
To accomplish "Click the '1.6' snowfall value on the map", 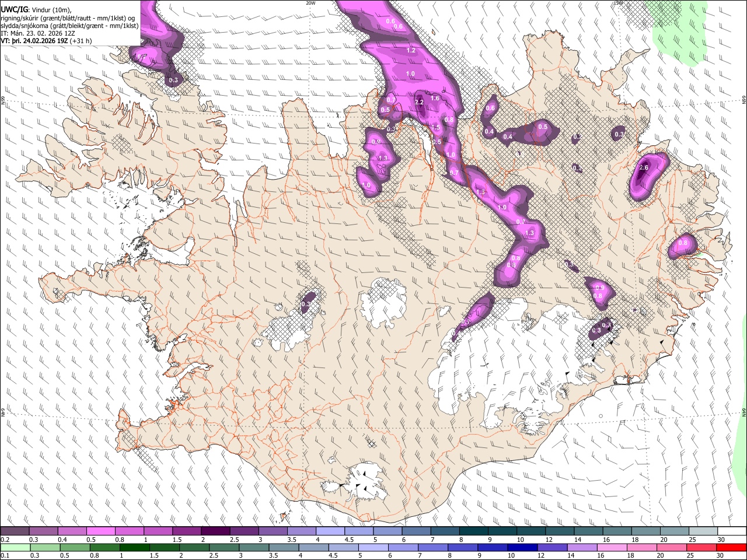I will pos(435,99).
